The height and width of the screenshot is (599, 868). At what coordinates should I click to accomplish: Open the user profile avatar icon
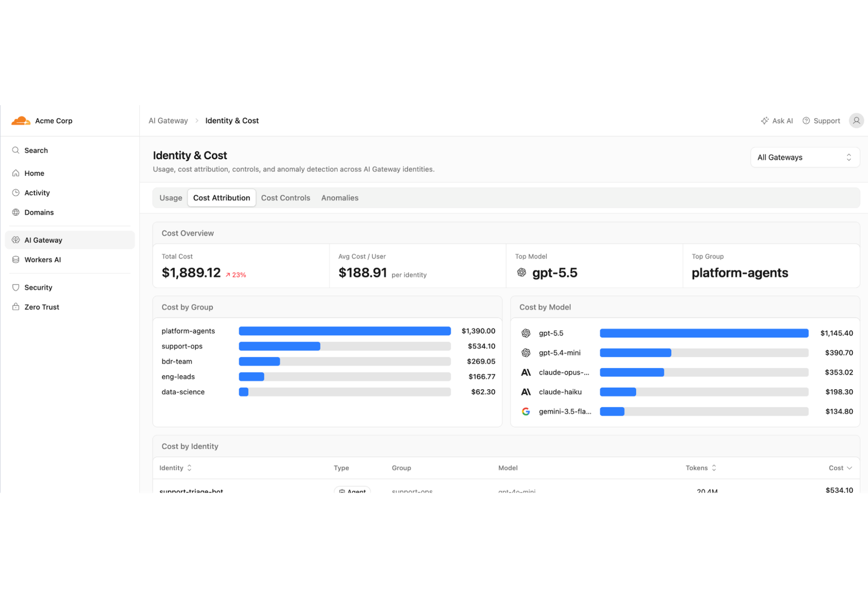(856, 120)
